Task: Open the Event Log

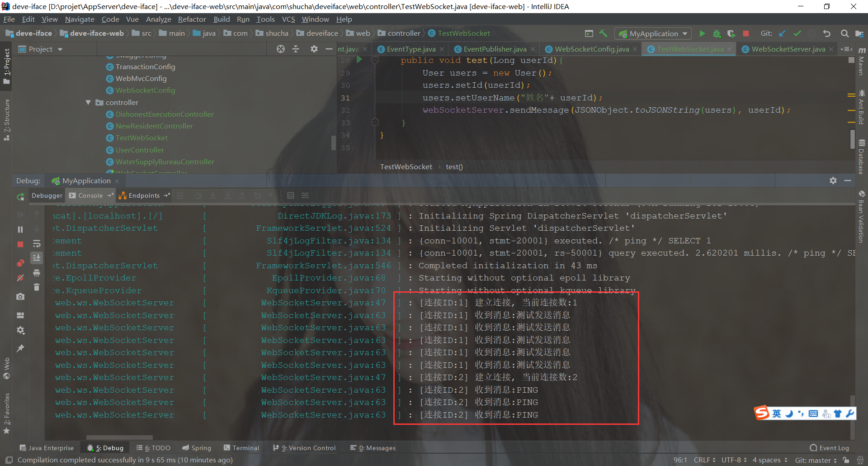Action: point(829,448)
